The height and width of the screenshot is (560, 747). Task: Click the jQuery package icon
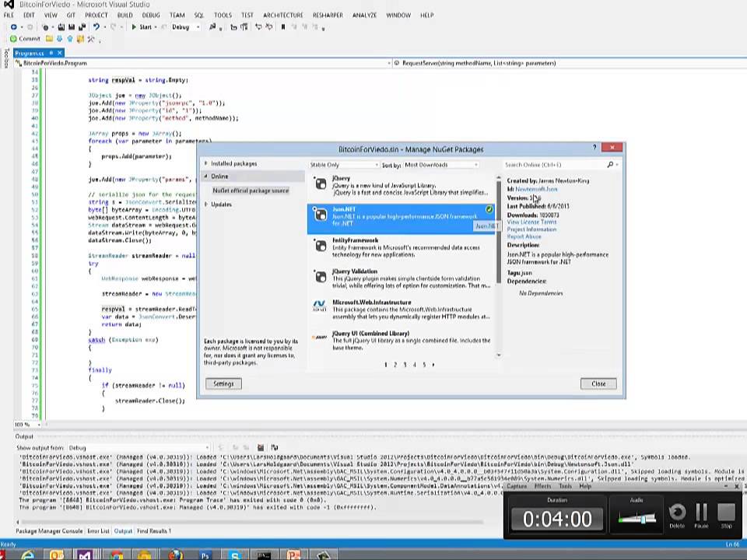[x=320, y=184]
